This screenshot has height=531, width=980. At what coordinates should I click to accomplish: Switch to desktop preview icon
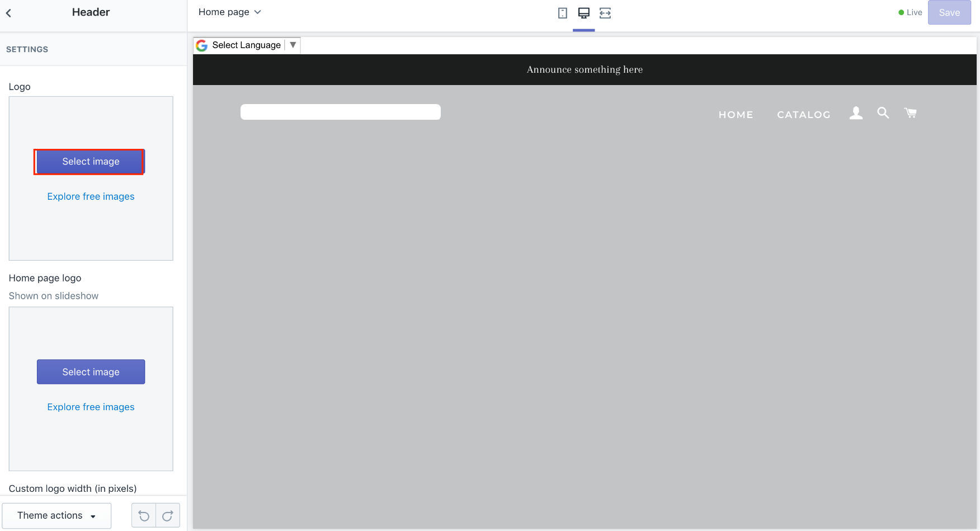pos(583,13)
